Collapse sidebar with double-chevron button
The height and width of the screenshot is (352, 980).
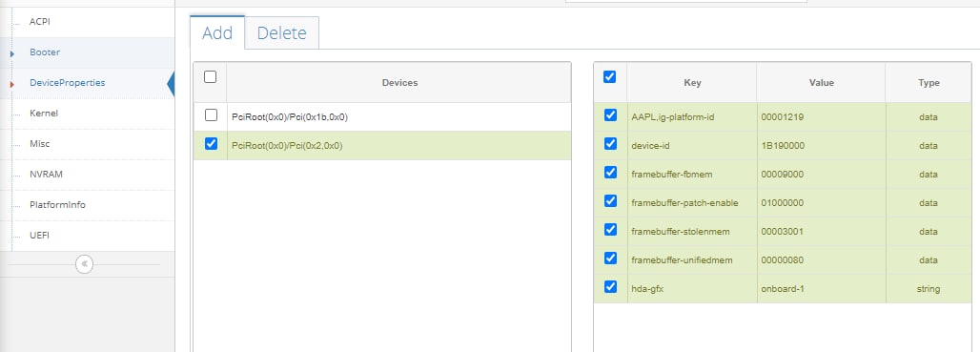click(x=85, y=264)
